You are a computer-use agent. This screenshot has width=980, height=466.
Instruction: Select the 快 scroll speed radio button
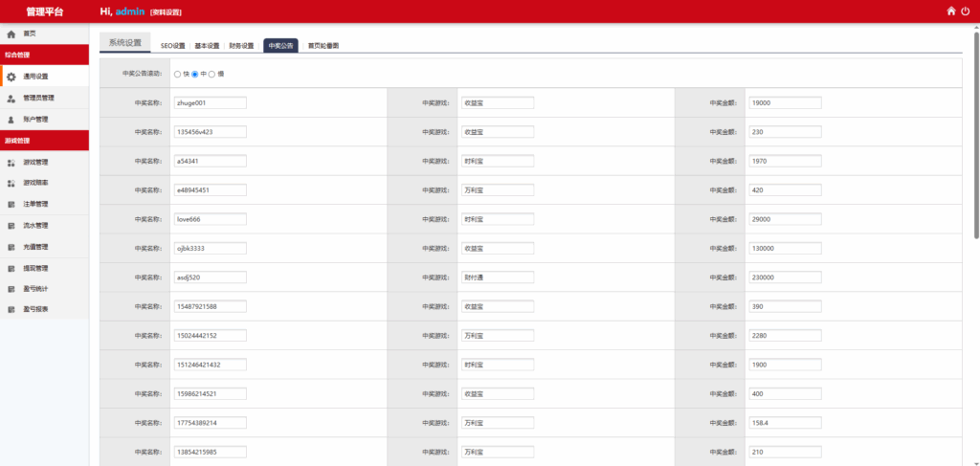point(177,74)
